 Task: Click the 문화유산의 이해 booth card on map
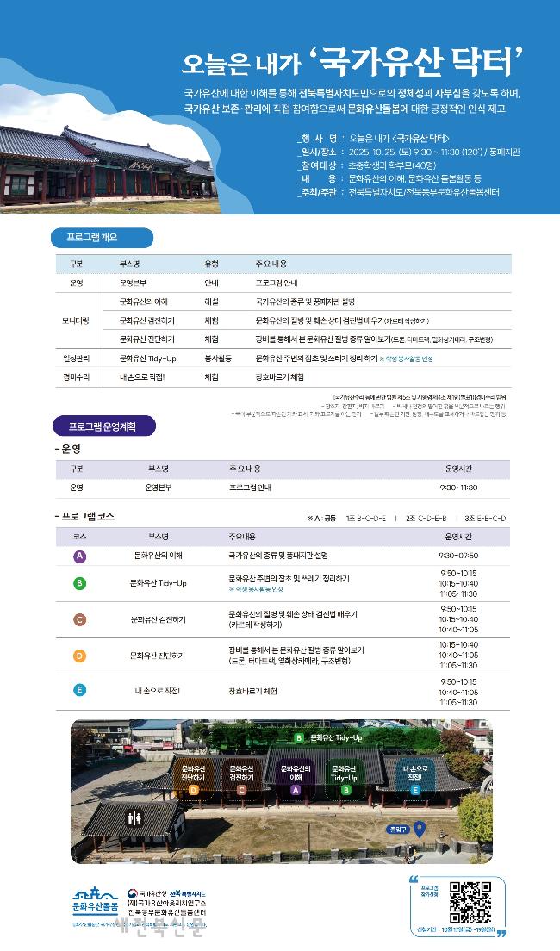pyautogui.click(x=295, y=777)
